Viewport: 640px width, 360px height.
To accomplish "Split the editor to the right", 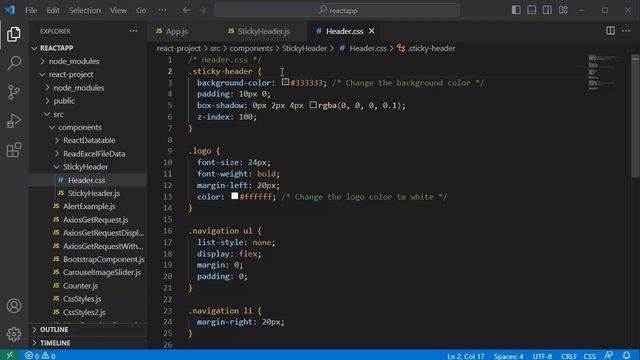I will pos(610,31).
